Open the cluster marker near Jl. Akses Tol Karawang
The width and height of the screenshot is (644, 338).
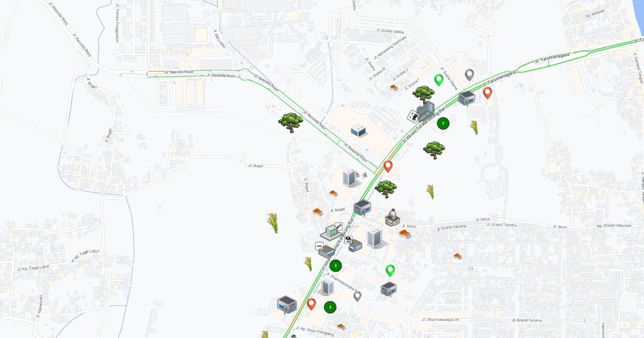(443, 123)
